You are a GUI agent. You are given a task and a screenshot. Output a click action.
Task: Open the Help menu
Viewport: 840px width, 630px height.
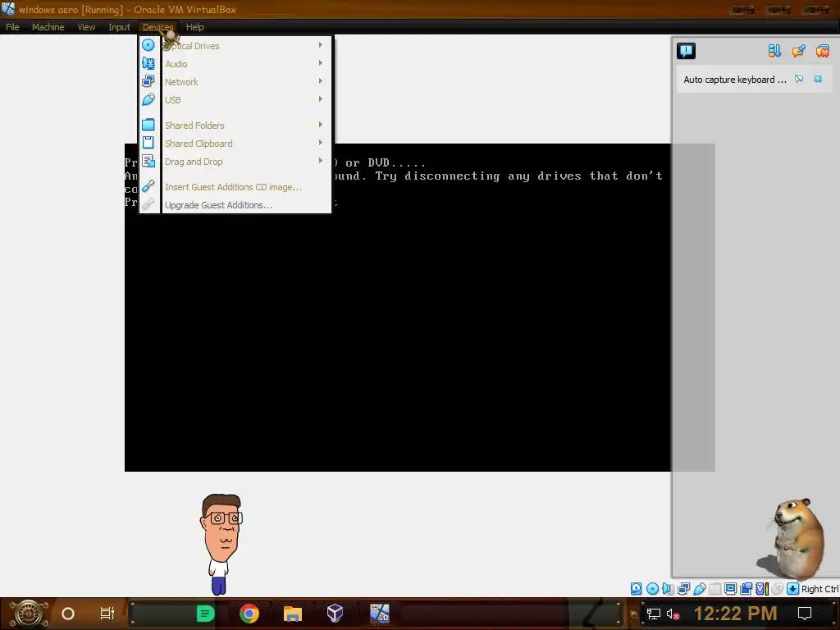coord(194,27)
